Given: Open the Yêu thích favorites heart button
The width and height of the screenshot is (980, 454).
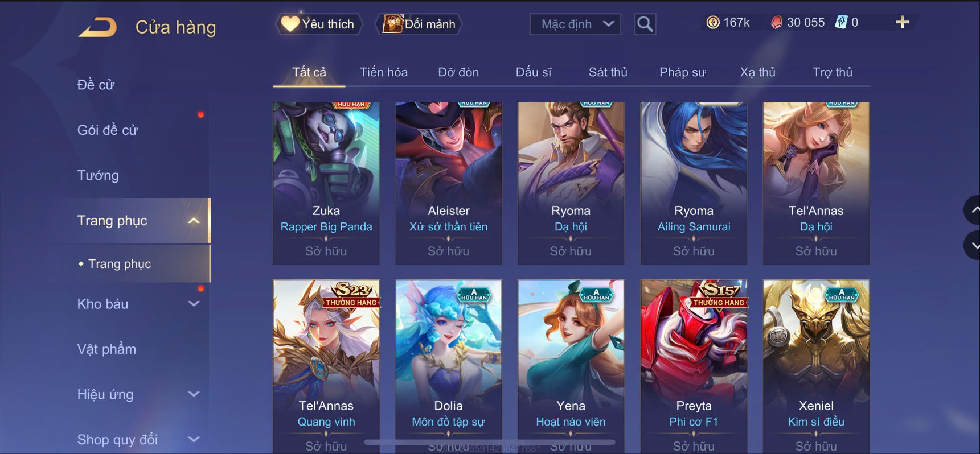Looking at the screenshot, I should click(319, 24).
